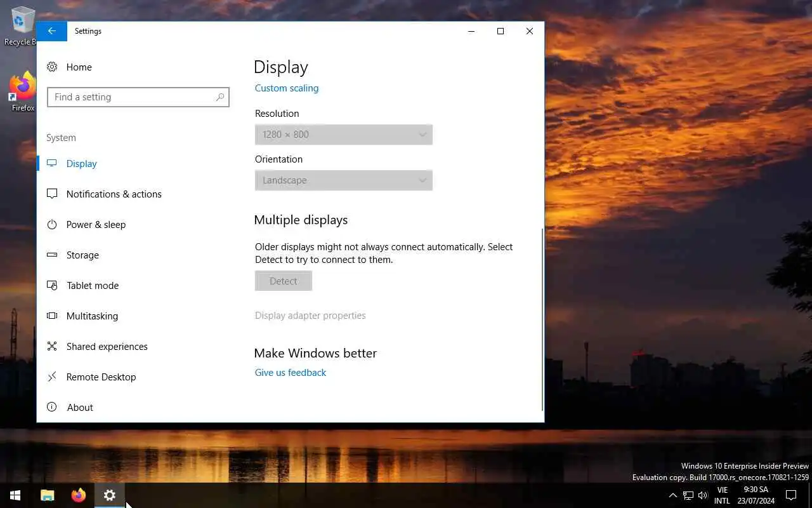This screenshot has height=508, width=812.
Task: Click the Multitasking icon
Action: coord(52,316)
